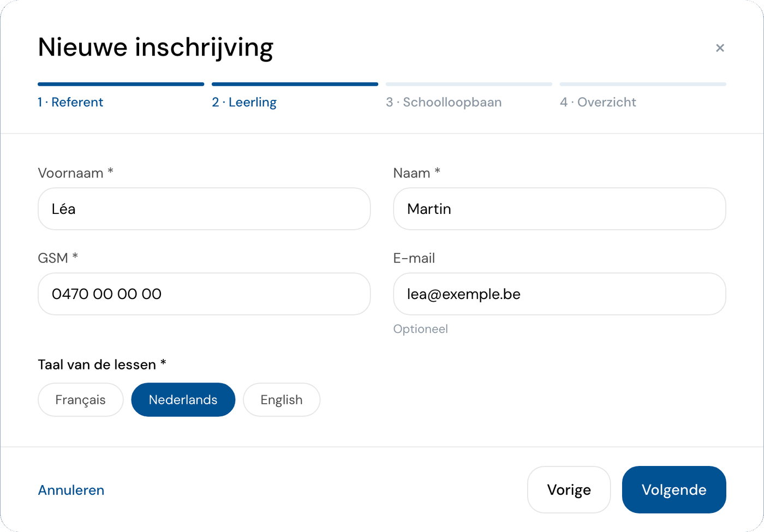Click the Voornaam field containing Léa
Image resolution: width=764 pixels, height=532 pixels.
point(204,209)
